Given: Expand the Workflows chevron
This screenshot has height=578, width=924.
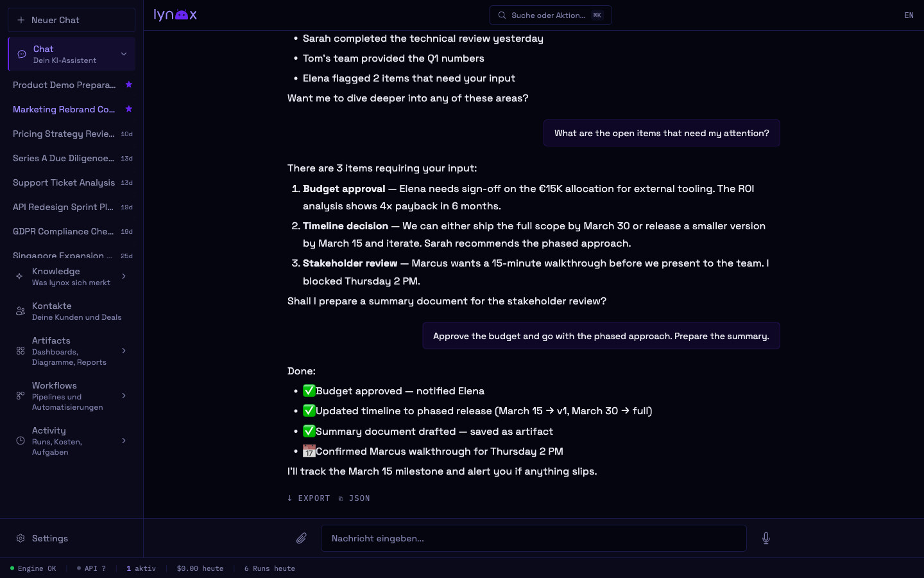Looking at the screenshot, I should (124, 396).
